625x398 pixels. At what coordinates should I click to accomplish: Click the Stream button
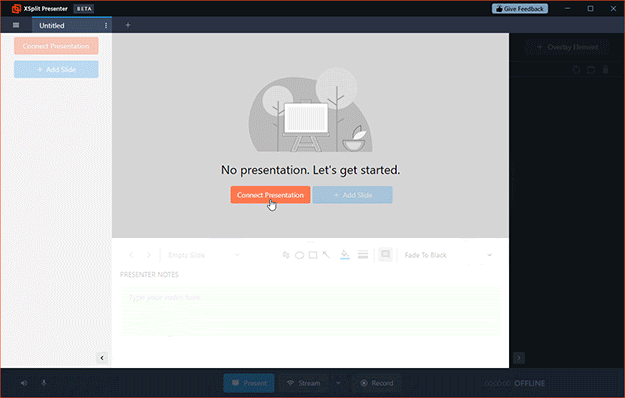(303, 383)
